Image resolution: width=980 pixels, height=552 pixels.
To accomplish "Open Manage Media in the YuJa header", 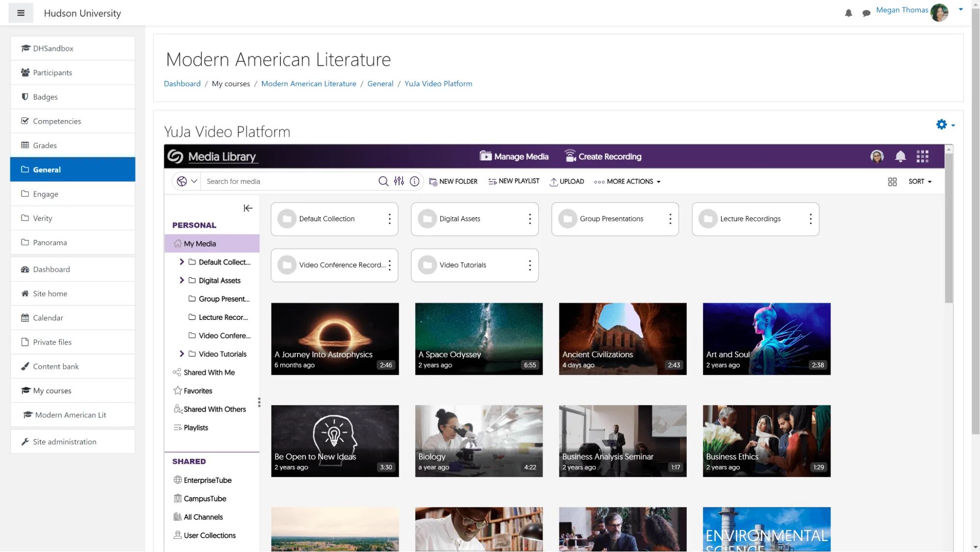I will pyautogui.click(x=514, y=157).
